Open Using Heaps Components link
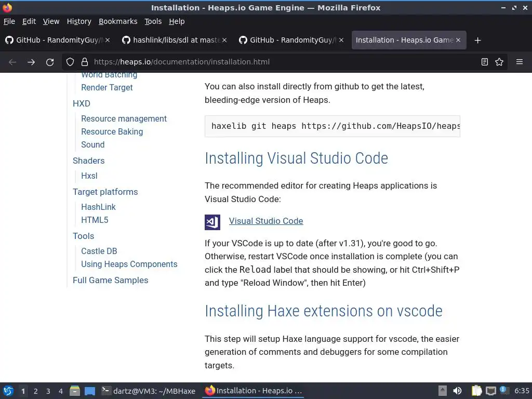532x399 pixels. tap(129, 264)
